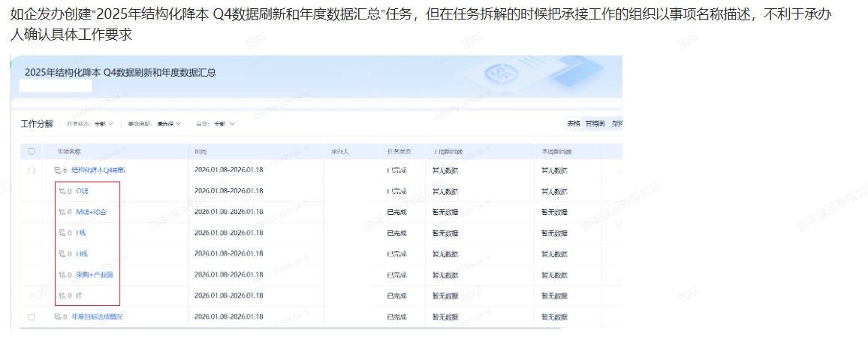
Task: Open the 采购+产业园 subtask link
Action: [95, 275]
